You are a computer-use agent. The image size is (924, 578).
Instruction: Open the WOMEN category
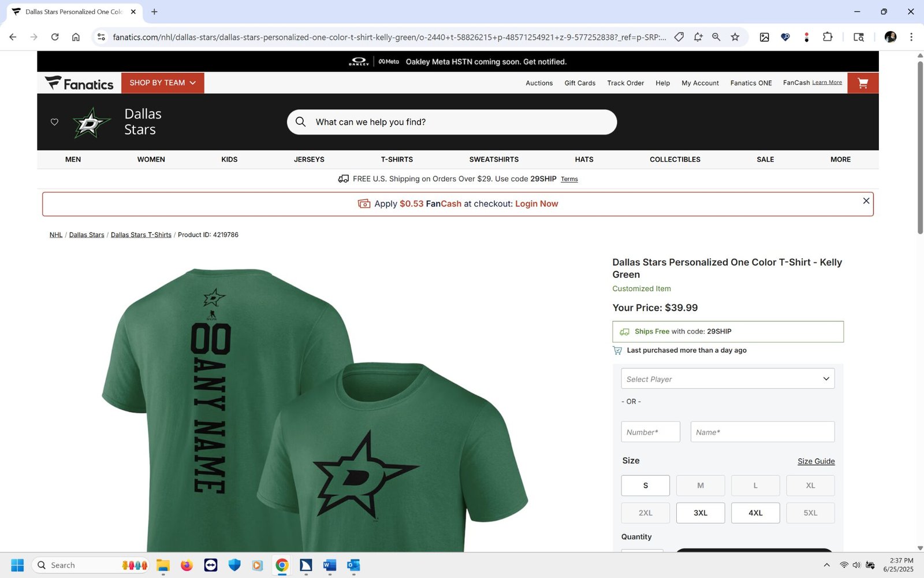click(151, 160)
